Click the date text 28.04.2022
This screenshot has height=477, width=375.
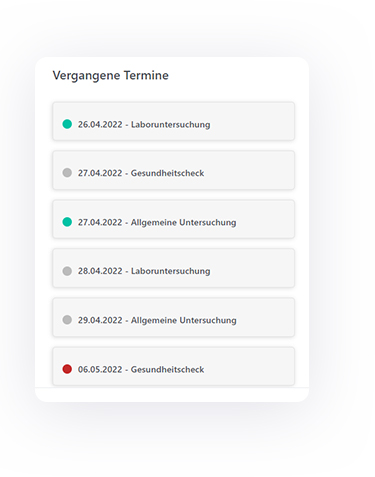click(x=100, y=271)
